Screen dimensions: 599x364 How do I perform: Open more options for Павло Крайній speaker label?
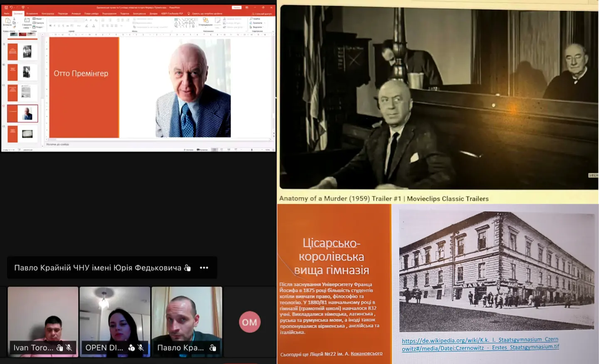coord(204,267)
